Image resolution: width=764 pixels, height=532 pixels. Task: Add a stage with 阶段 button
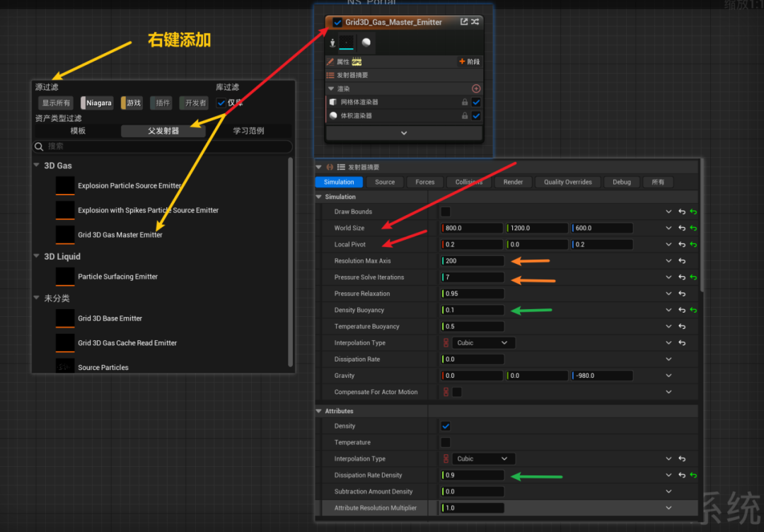coord(469,62)
